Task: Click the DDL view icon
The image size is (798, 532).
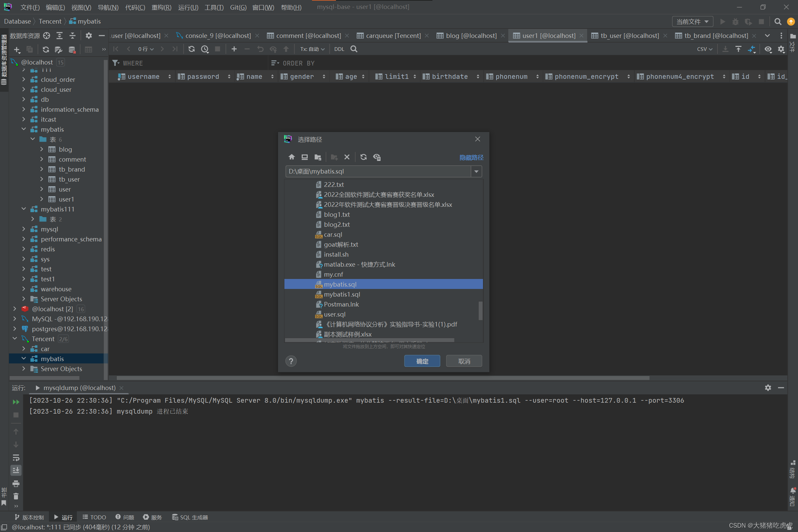Action: (x=338, y=49)
